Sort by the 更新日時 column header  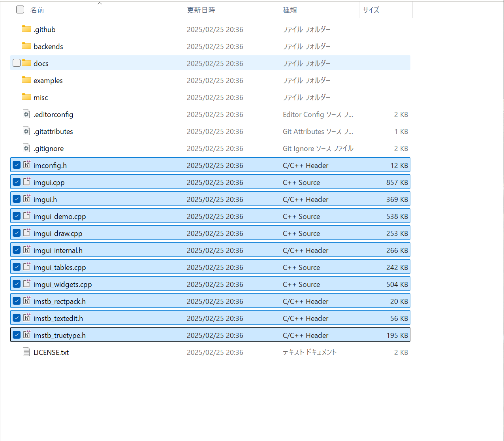201,10
